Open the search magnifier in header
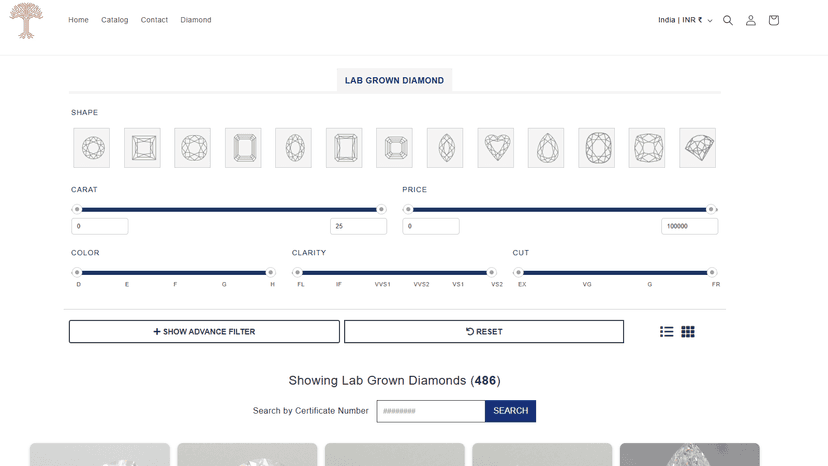The width and height of the screenshot is (828, 466). click(728, 20)
